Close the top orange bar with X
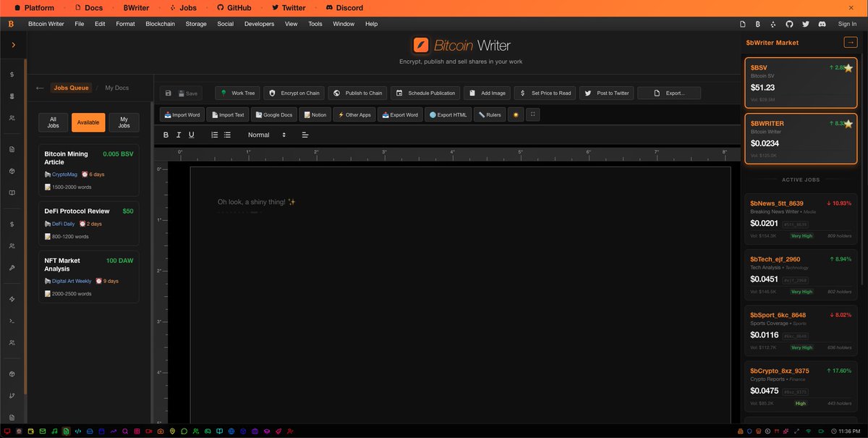868x438 pixels. [851, 8]
